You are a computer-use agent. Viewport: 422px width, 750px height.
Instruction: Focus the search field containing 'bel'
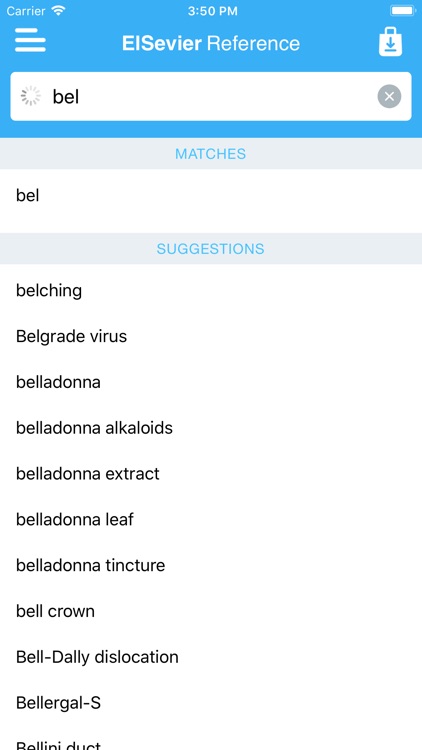point(211,97)
